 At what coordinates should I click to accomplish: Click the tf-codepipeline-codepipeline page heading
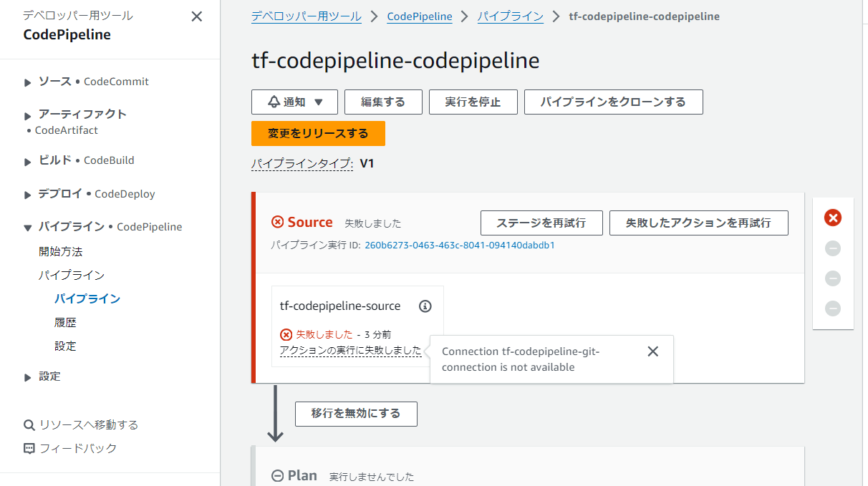click(x=395, y=61)
